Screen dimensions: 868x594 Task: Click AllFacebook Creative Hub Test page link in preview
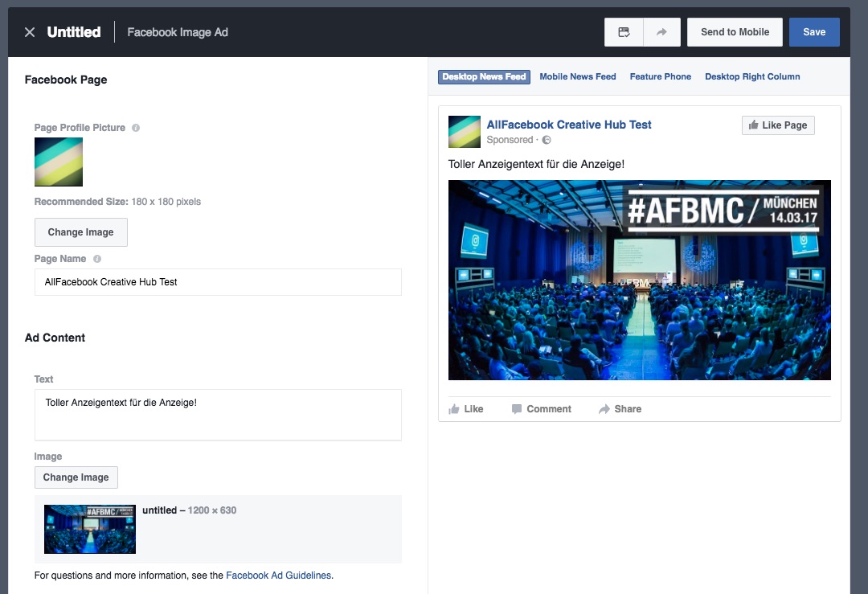tap(568, 125)
